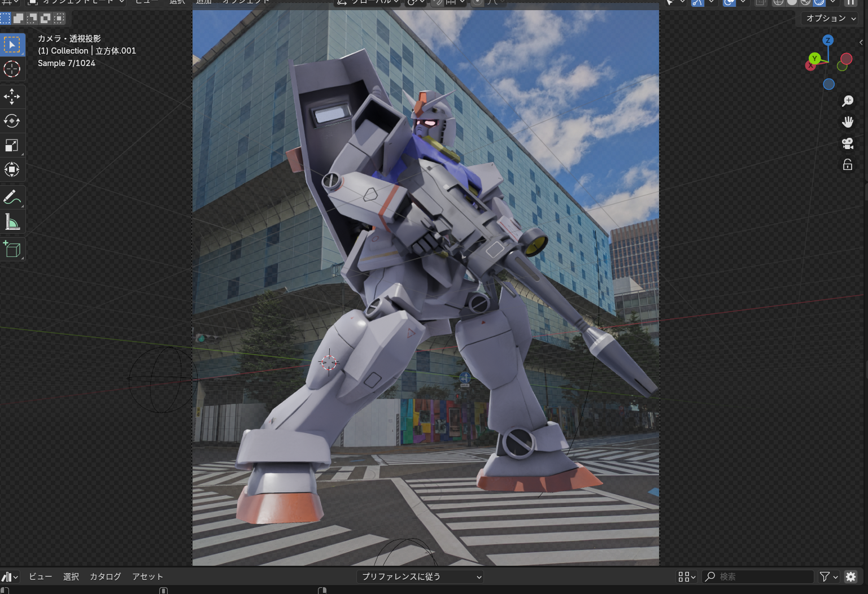Click the zoom magnifier viewport icon
This screenshot has height=594, width=868.
pos(848,101)
